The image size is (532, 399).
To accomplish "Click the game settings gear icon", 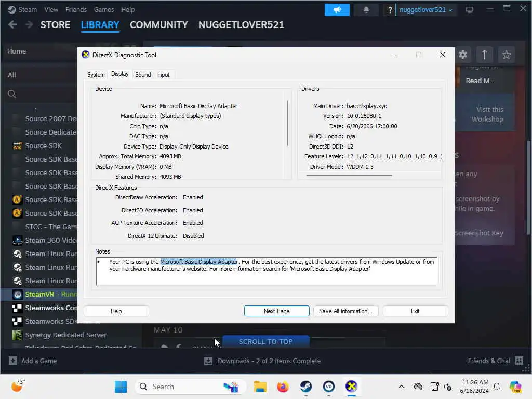I will (x=463, y=55).
